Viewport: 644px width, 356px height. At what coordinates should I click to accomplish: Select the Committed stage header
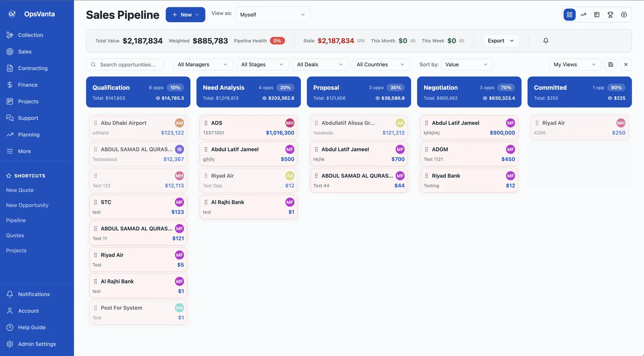[x=580, y=92]
